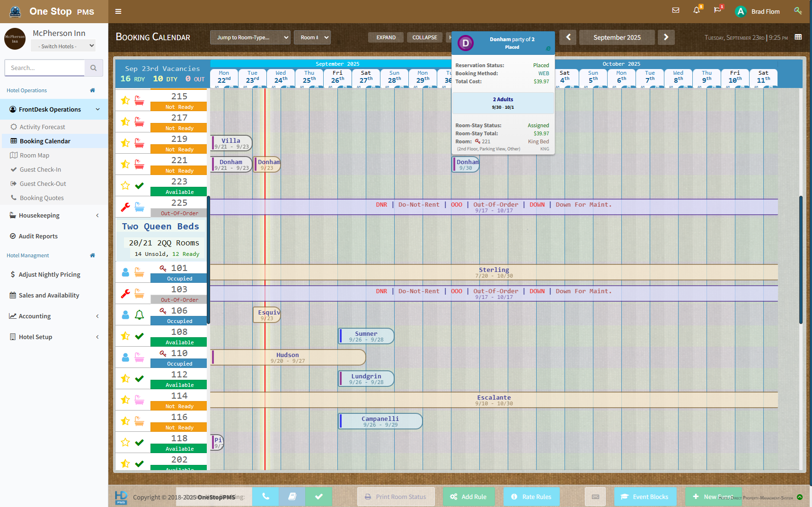This screenshot has height=507, width=812.
Task: Click the flag icon showing 1 alert
Action: coord(717,10)
